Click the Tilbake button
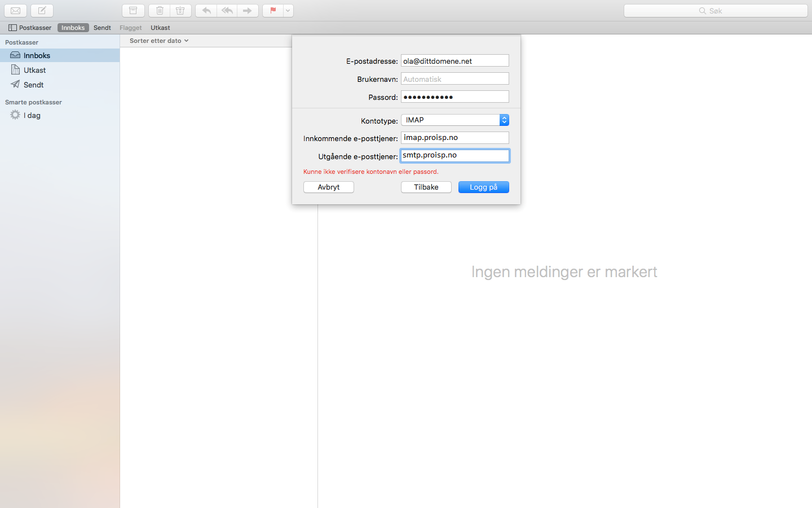This screenshot has width=812, height=508. (426, 187)
